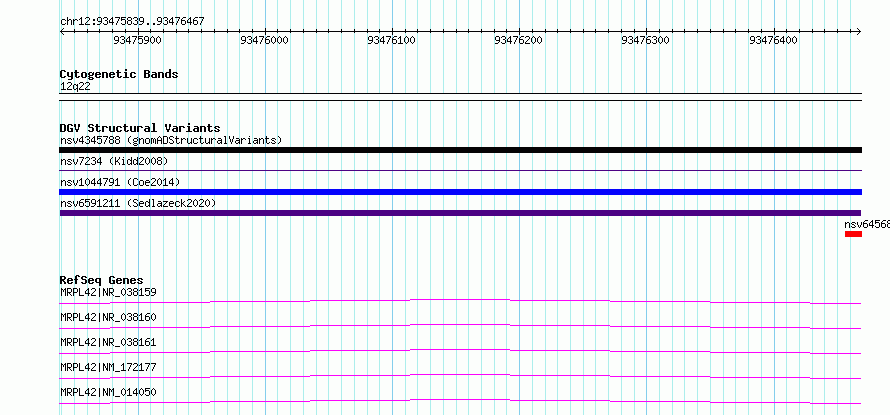Click the black nsv4345788 variant bar
The image size is (890, 415).
point(460,150)
